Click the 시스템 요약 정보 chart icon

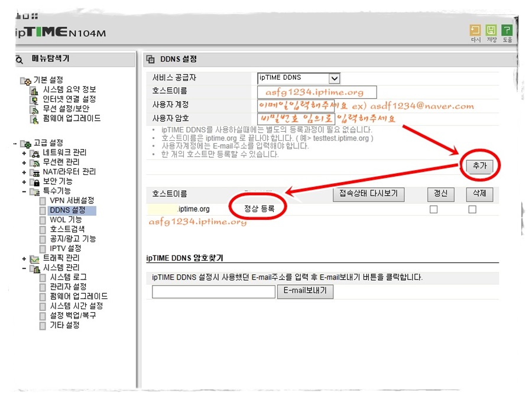point(34,90)
